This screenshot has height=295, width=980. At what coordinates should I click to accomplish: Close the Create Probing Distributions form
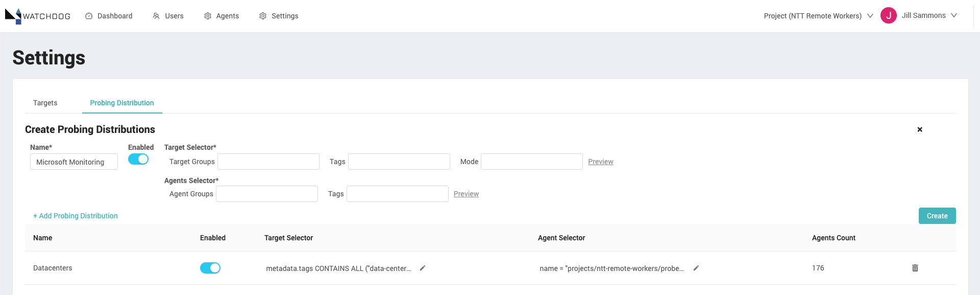pyautogui.click(x=920, y=129)
